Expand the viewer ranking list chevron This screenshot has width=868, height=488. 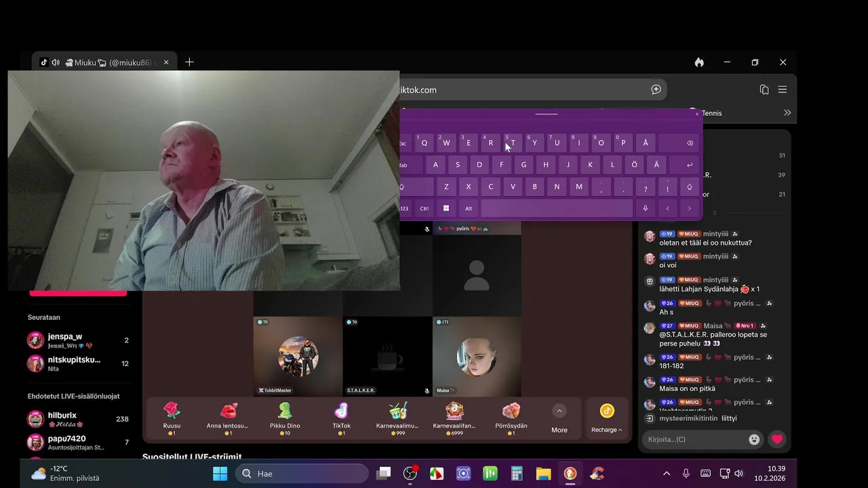714,213
